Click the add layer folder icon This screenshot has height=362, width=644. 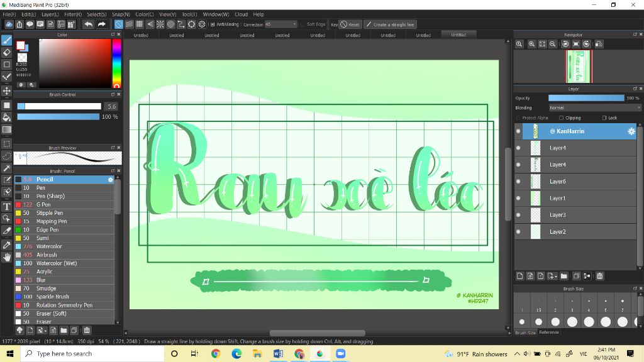[x=564, y=277]
